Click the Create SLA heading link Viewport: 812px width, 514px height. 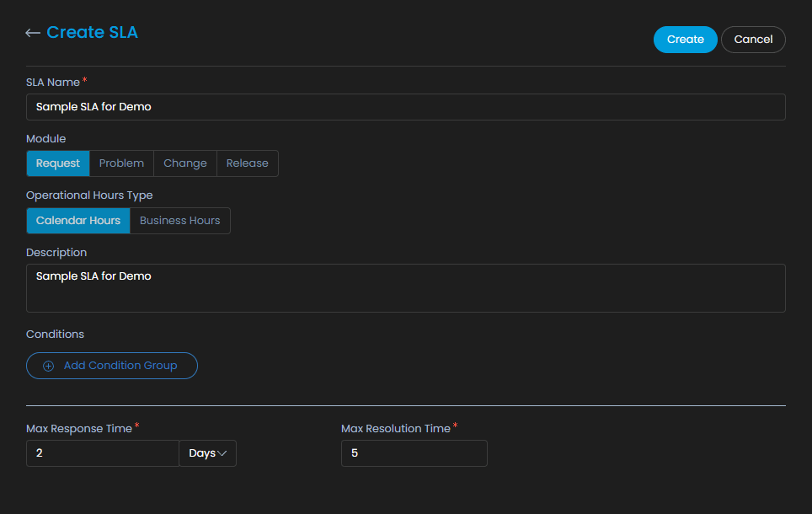pos(92,32)
